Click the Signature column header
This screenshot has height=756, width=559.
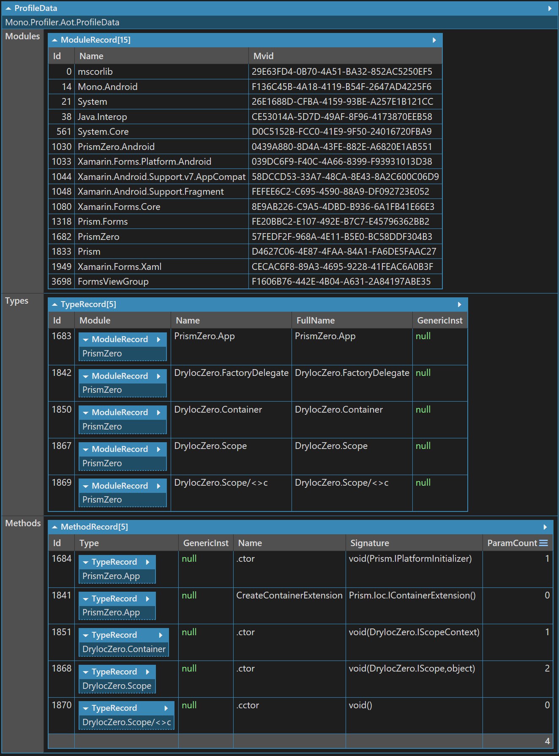coord(414,543)
